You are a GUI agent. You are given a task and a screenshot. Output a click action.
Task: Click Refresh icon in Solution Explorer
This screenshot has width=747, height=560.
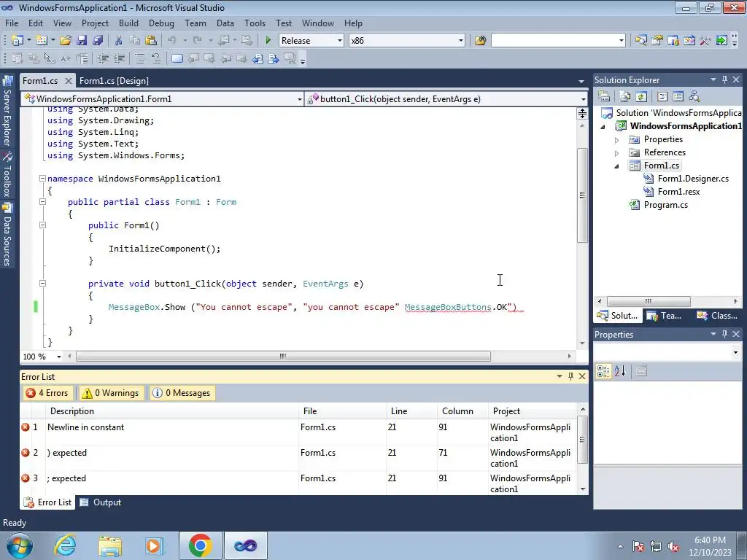pos(641,97)
